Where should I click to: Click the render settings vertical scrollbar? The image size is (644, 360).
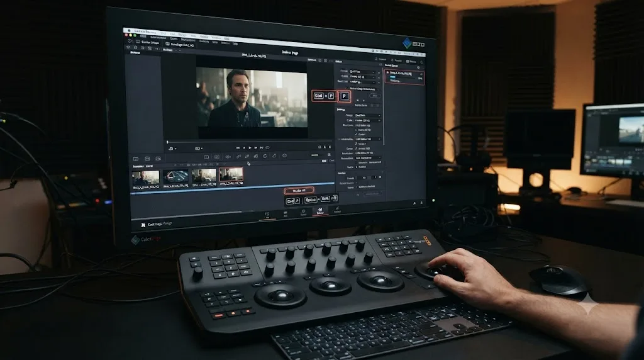pos(384,105)
